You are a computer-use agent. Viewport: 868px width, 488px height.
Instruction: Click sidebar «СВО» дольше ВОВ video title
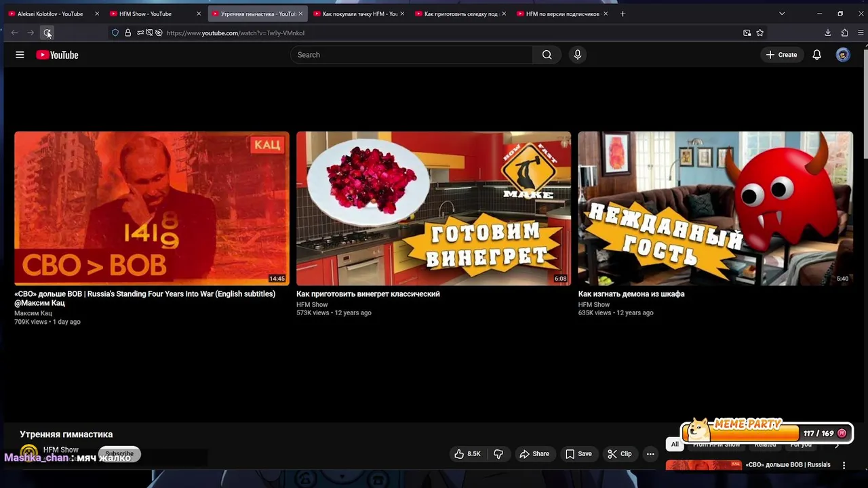click(x=788, y=465)
